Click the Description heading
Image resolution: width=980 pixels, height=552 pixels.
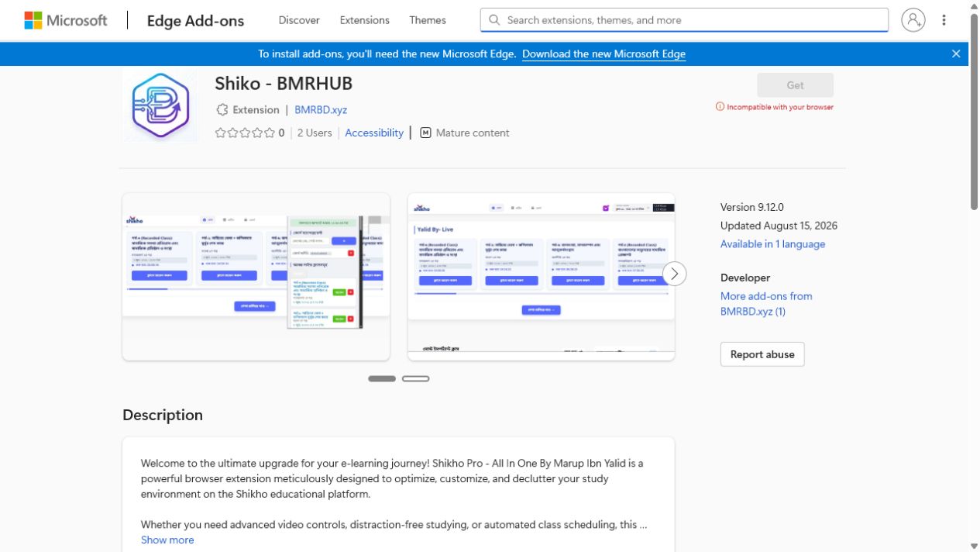point(163,415)
